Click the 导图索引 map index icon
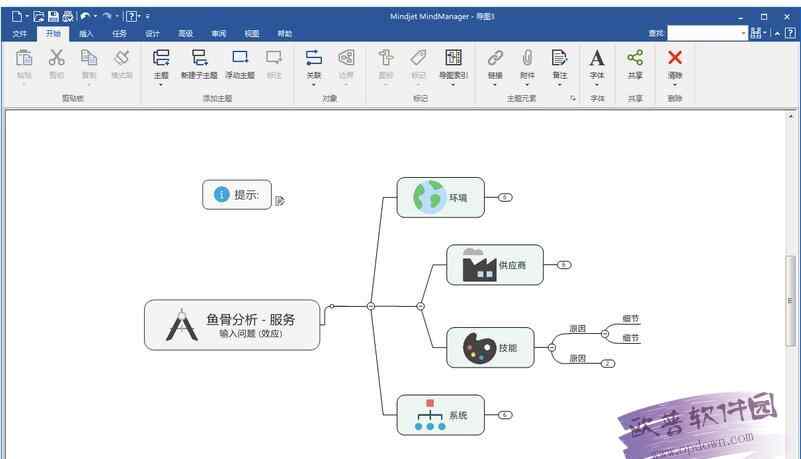Image resolution: width=801 pixels, height=459 pixels. [x=454, y=58]
